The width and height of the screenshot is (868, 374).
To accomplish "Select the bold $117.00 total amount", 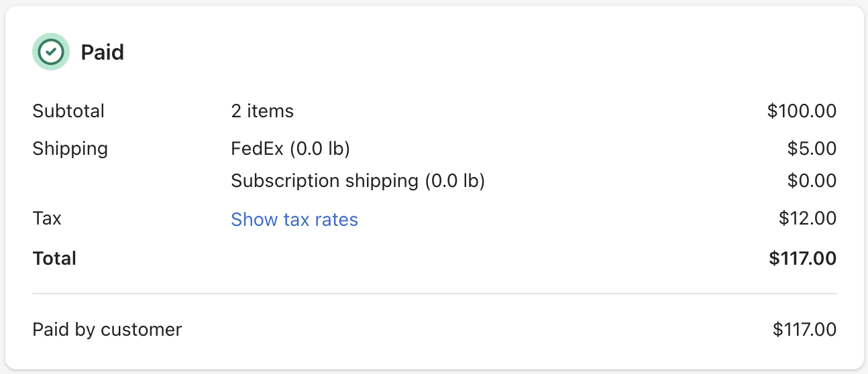I will pyautogui.click(x=803, y=258).
